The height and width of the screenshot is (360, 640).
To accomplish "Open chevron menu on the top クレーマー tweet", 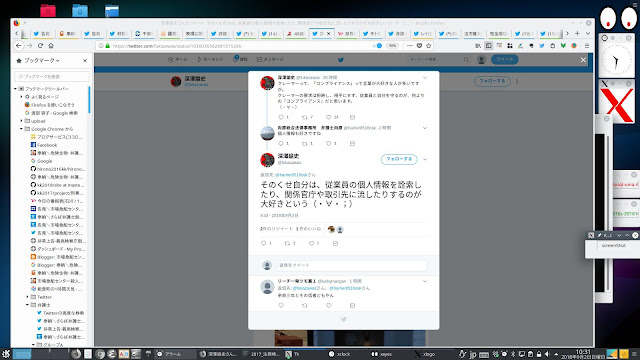I will [425, 78].
